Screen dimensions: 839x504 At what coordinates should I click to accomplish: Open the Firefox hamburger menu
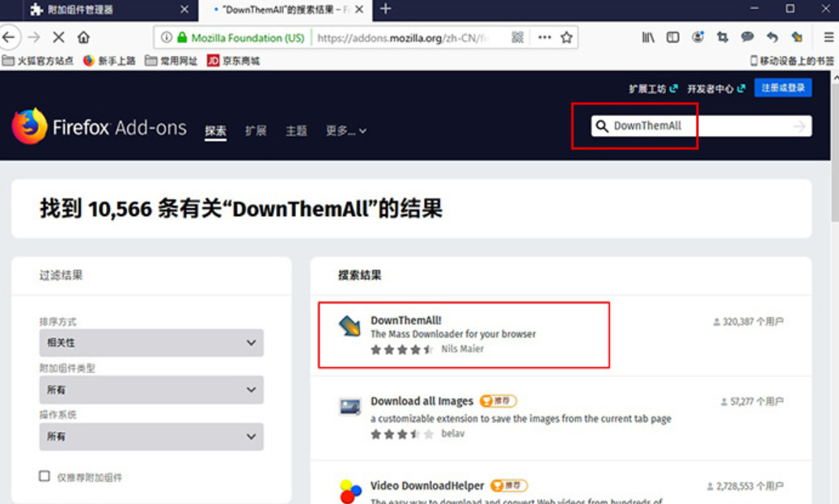pyautogui.click(x=828, y=37)
